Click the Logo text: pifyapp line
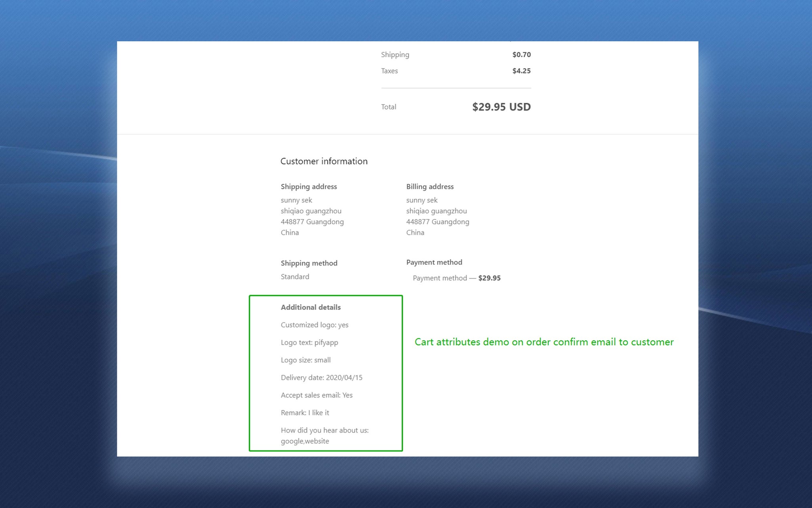This screenshot has width=812, height=508. 309,343
